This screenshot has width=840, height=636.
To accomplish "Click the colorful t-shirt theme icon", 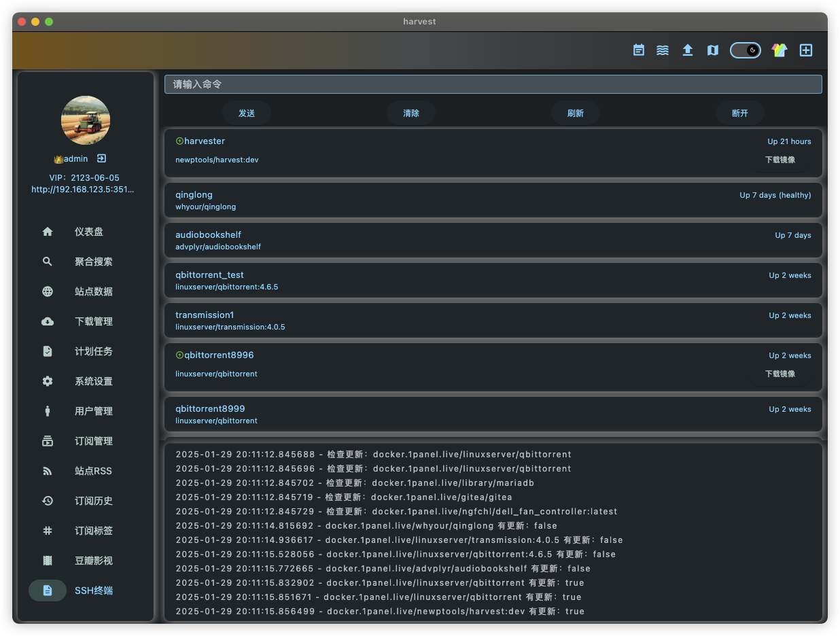I will [780, 50].
